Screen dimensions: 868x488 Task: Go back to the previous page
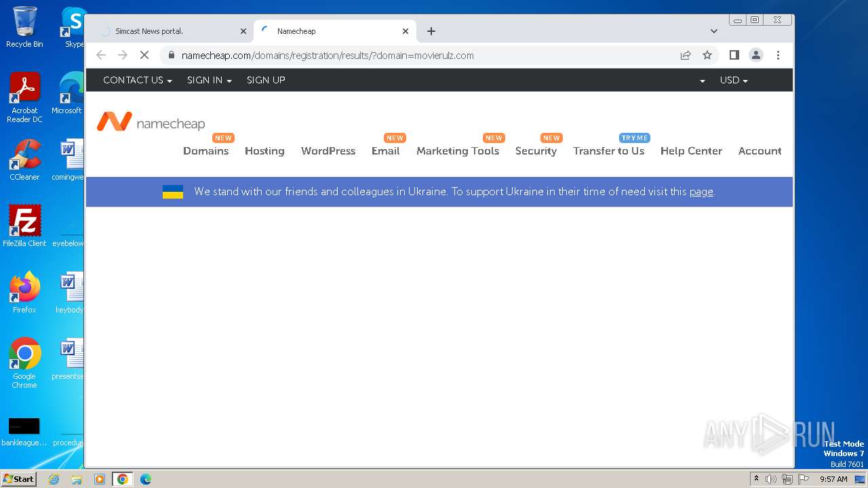click(101, 56)
